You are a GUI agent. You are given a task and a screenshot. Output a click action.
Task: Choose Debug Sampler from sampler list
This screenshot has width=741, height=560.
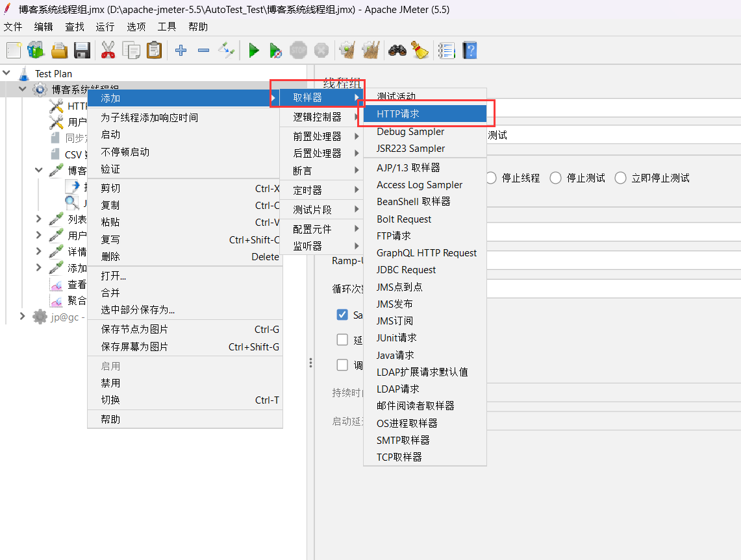click(x=425, y=131)
